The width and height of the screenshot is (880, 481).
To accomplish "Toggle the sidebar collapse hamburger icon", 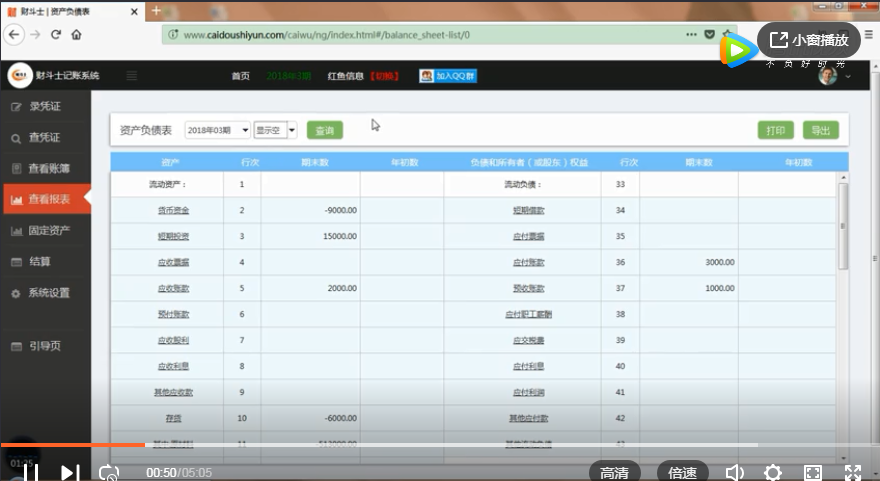I will click(132, 76).
